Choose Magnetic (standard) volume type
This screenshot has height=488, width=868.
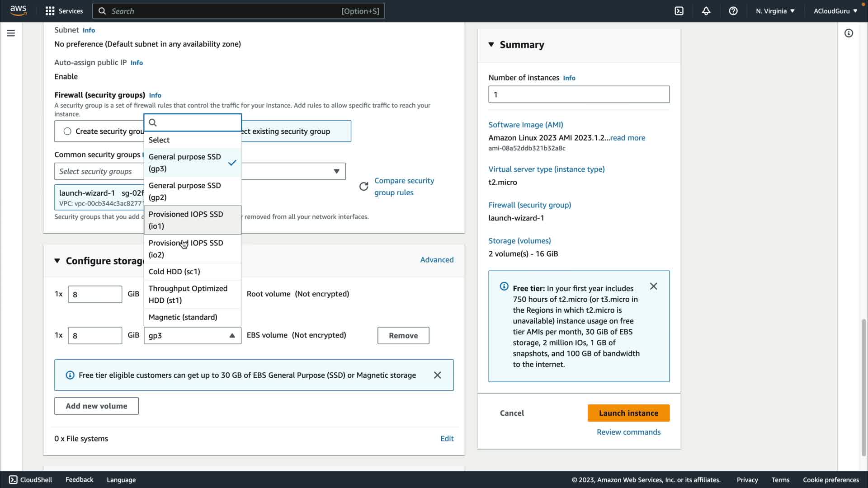click(183, 317)
